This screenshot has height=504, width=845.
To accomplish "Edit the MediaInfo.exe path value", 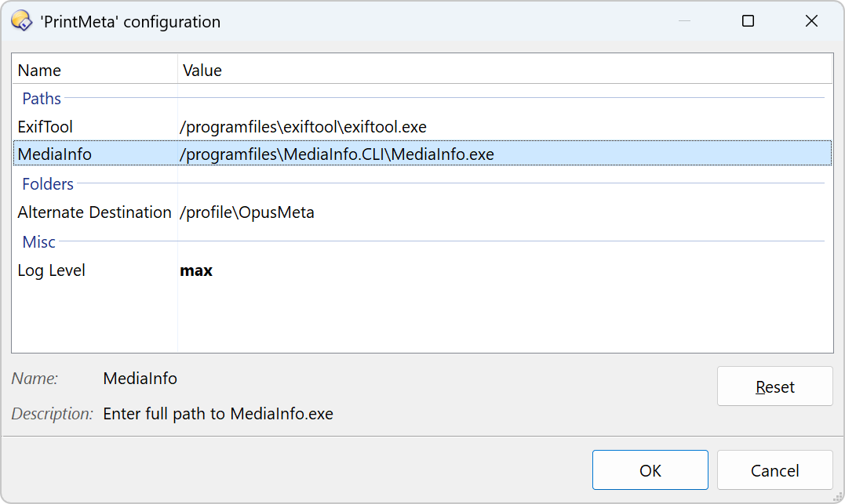I will [x=337, y=154].
